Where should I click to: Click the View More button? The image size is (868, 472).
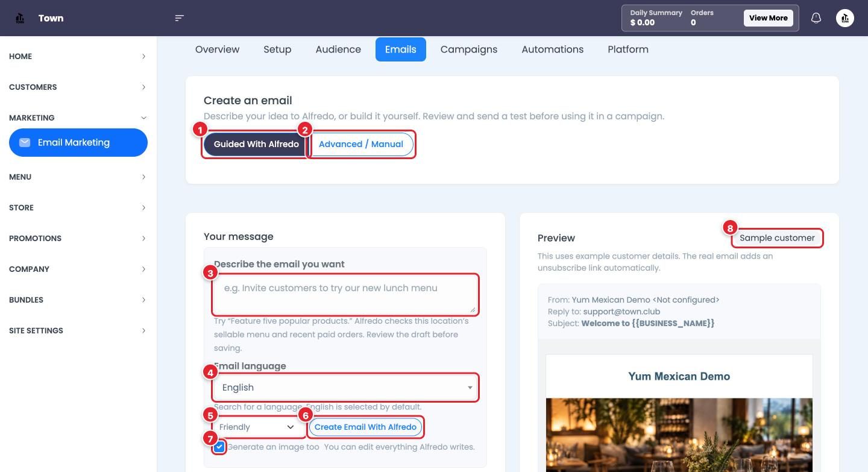769,18
